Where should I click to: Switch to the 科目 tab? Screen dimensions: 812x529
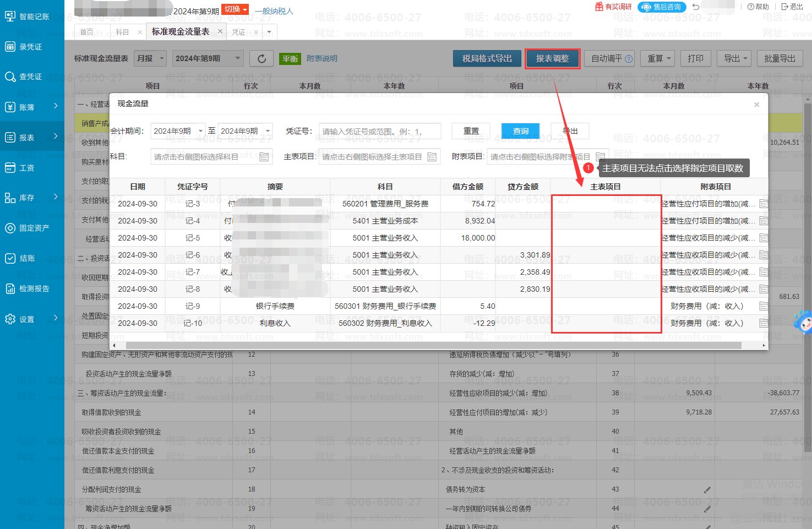click(122, 32)
